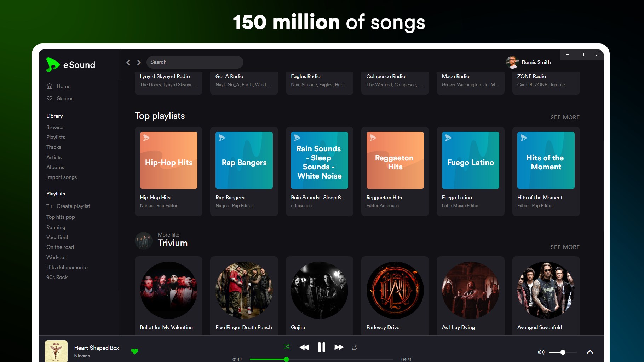Unlike the song Heart-Shaped Box

135,351
